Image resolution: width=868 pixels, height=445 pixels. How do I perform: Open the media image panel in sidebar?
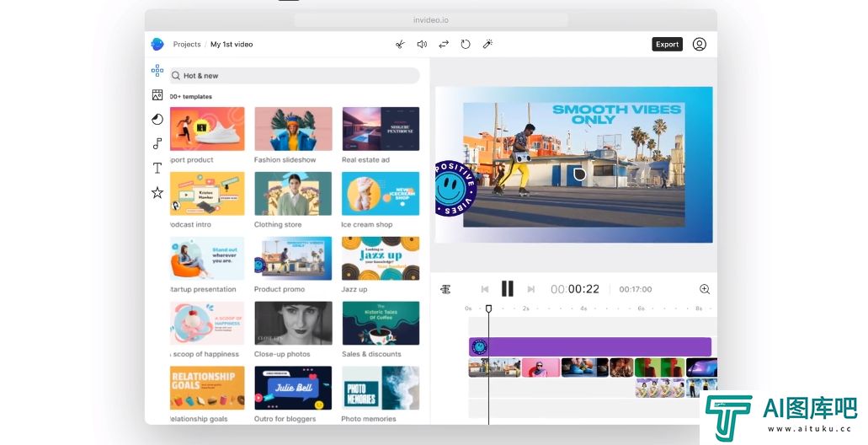(x=157, y=95)
